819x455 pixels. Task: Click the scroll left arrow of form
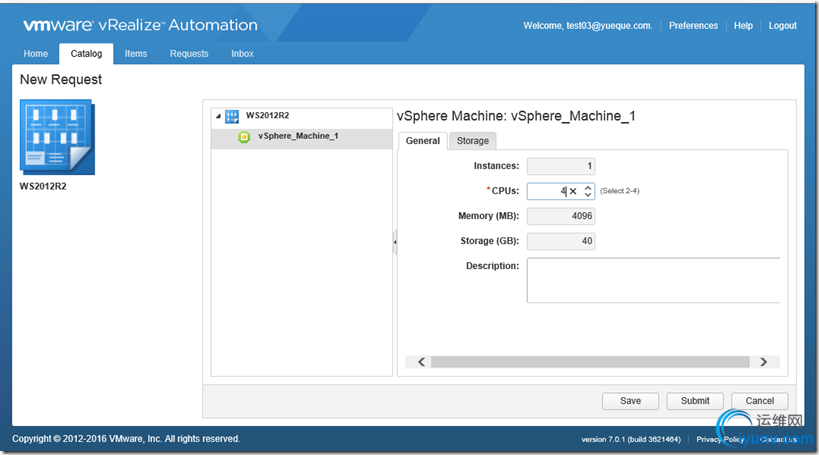click(x=421, y=362)
